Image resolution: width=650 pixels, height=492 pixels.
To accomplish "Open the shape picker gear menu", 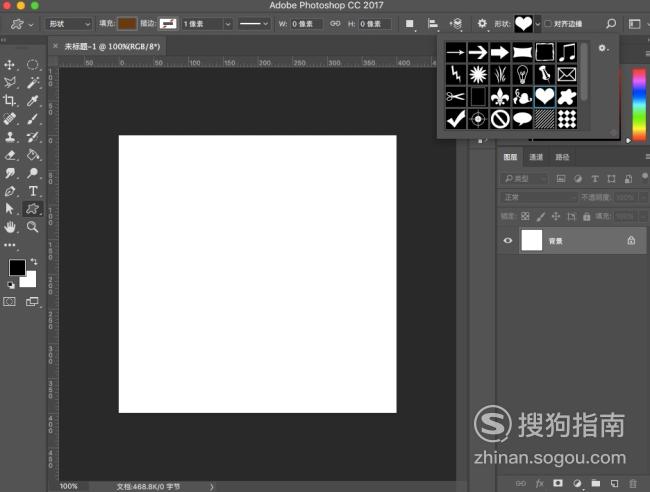I will click(x=603, y=48).
